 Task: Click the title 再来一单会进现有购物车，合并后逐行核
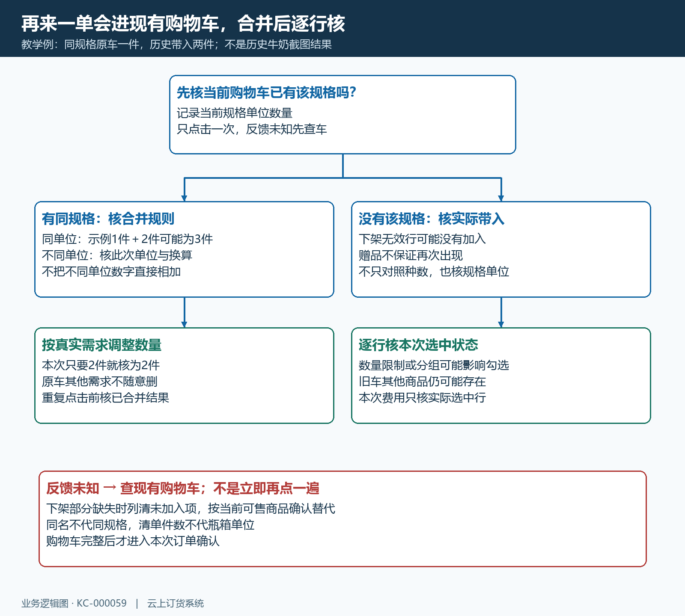pyautogui.click(x=183, y=24)
